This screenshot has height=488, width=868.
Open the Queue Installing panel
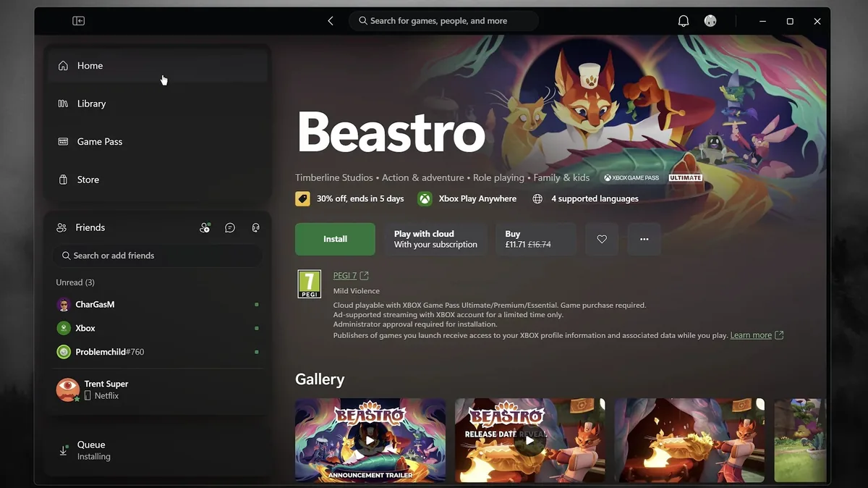pyautogui.click(x=158, y=450)
